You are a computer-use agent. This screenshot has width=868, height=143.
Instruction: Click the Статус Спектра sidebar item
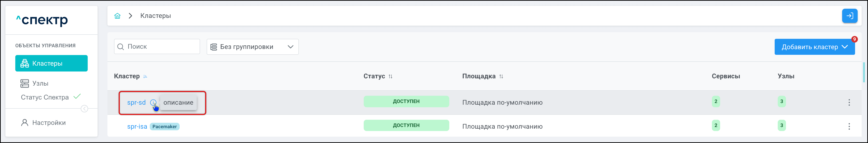(45, 97)
